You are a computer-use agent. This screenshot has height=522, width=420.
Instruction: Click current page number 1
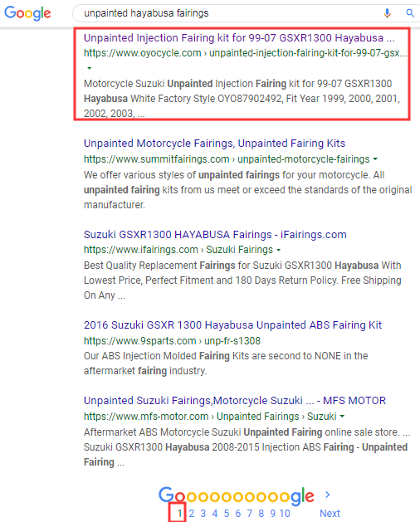[x=179, y=514]
